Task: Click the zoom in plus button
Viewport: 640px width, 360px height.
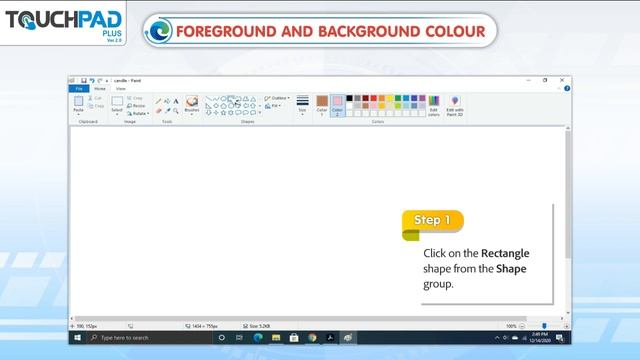Action: pyautogui.click(x=567, y=326)
